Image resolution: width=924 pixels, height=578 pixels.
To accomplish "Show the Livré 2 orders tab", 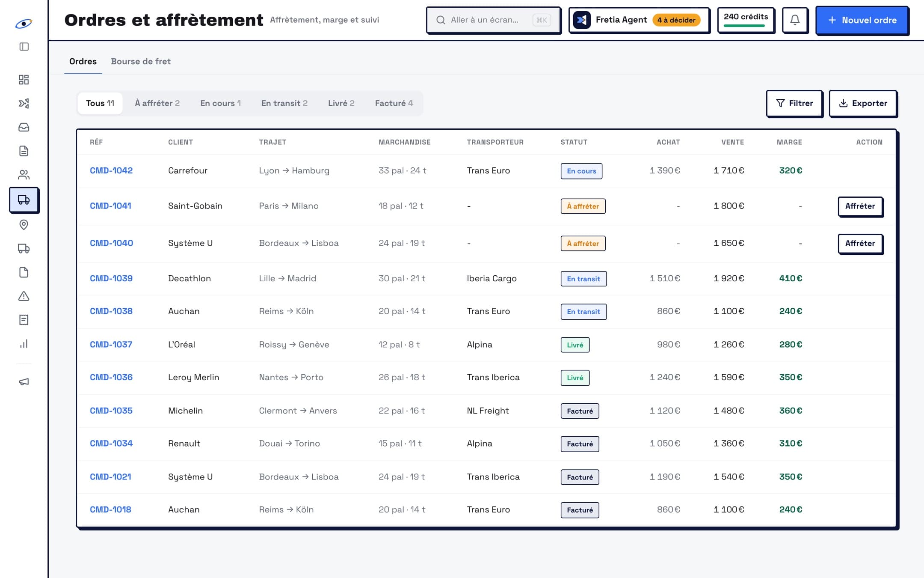I will coord(341,103).
